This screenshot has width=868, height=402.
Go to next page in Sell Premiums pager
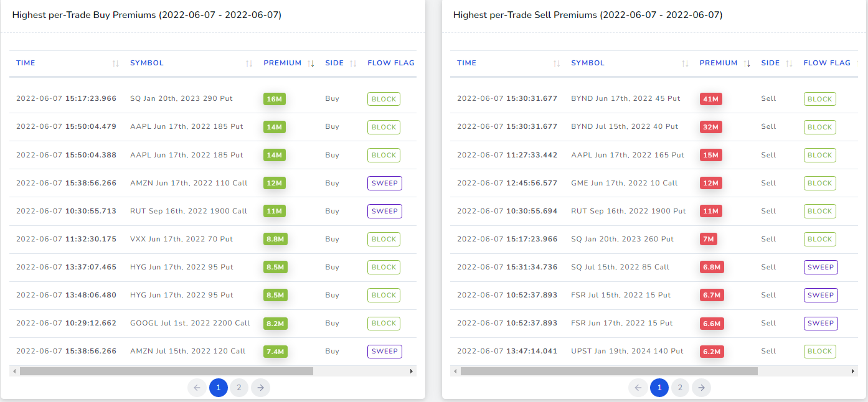coord(701,388)
